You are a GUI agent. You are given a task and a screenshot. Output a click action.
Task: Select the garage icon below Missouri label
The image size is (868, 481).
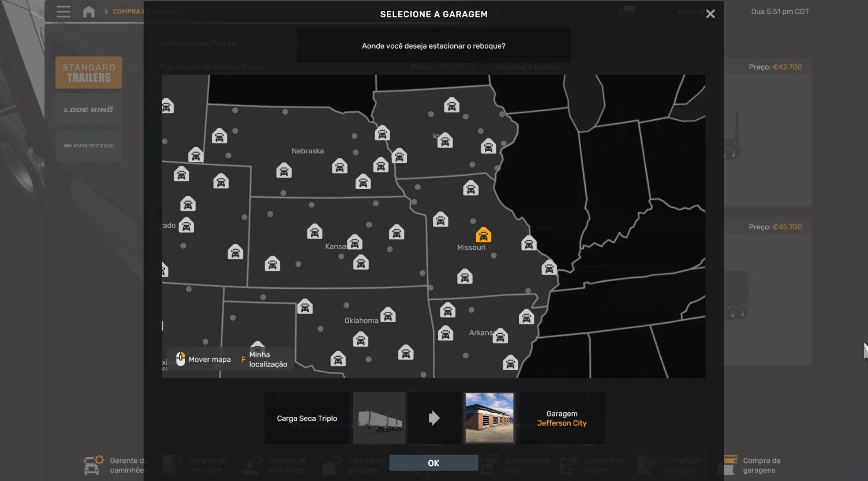[x=464, y=277]
